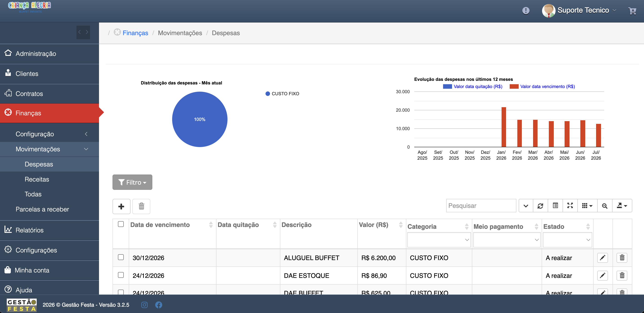Collapse the Movimentações submenu
The image size is (644, 313).
click(x=50, y=149)
